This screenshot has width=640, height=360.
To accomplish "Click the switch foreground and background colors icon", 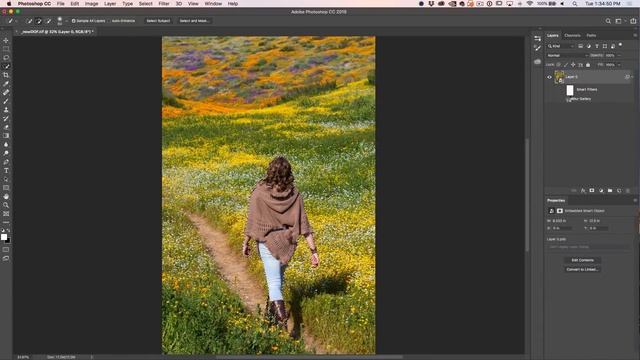I will (x=9, y=231).
